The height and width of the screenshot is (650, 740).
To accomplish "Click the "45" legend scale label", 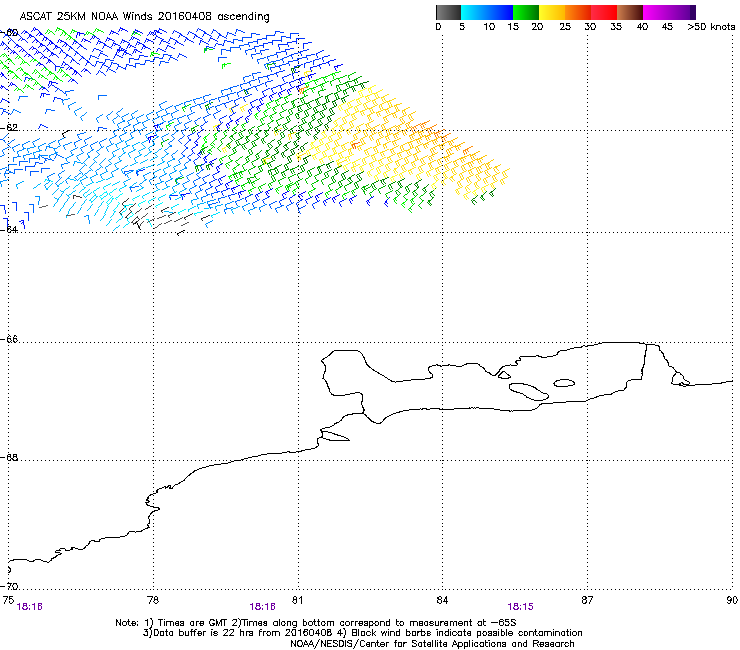I will [667, 27].
